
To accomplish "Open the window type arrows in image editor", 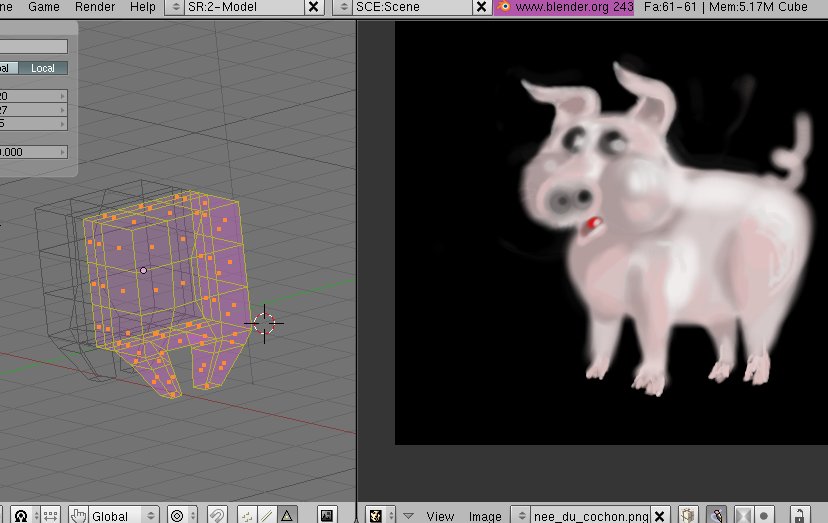I will [390, 515].
